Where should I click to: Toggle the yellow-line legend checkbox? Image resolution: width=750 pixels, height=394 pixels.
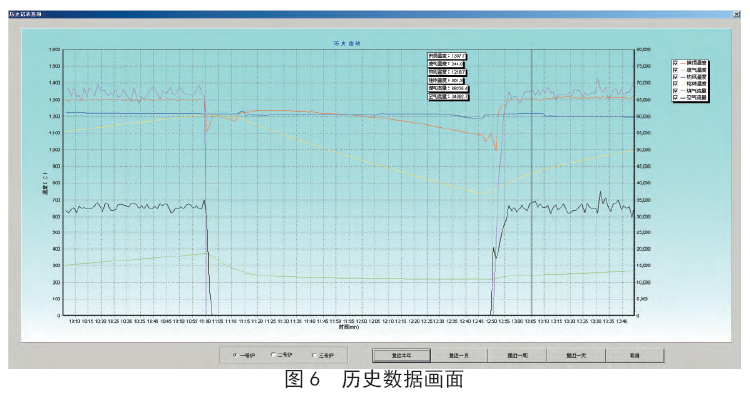tap(676, 84)
